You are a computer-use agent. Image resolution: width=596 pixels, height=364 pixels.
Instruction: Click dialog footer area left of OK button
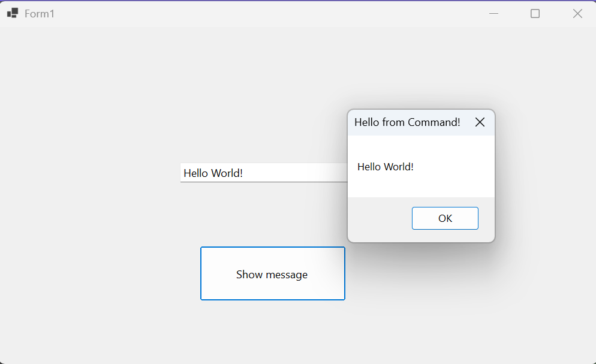(378, 218)
